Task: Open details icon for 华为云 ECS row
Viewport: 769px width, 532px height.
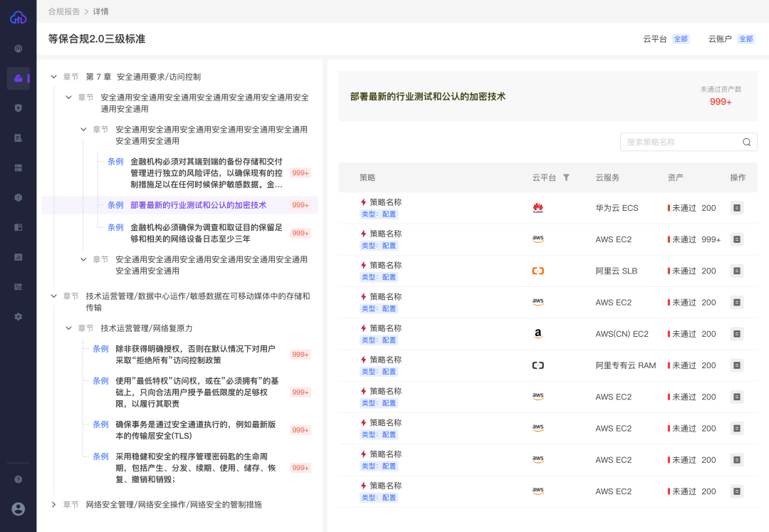Action: (737, 208)
